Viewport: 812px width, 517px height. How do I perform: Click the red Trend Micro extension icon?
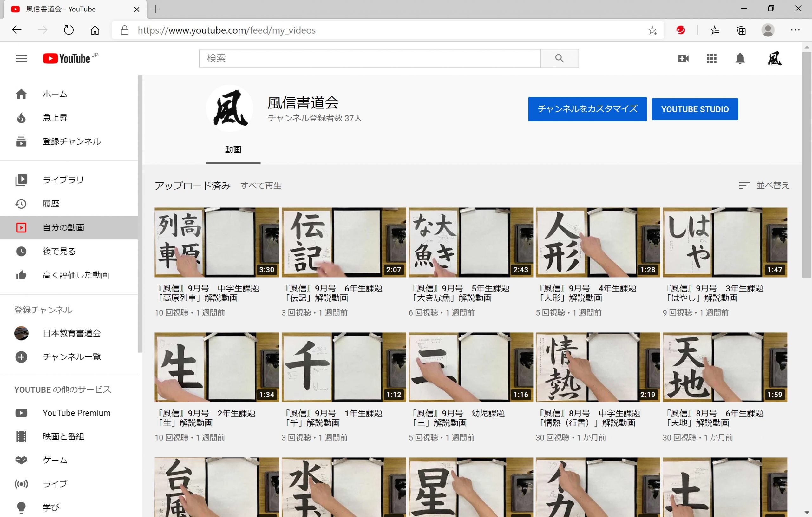coord(680,30)
